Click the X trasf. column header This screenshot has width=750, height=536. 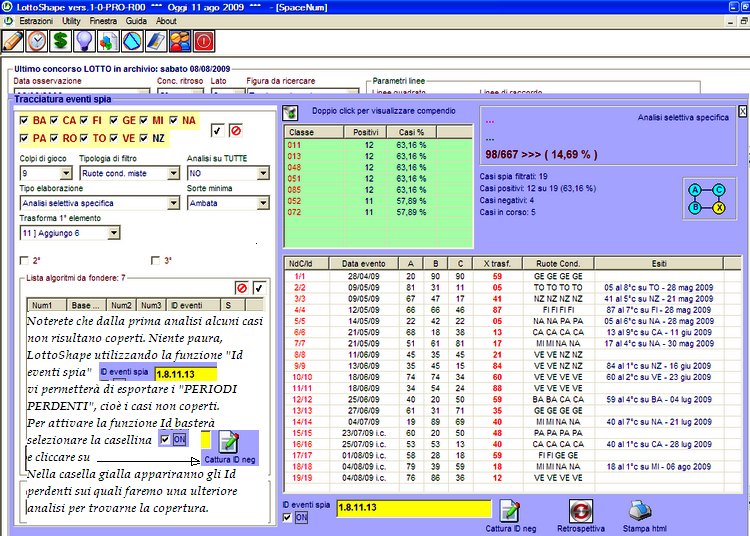(497, 263)
